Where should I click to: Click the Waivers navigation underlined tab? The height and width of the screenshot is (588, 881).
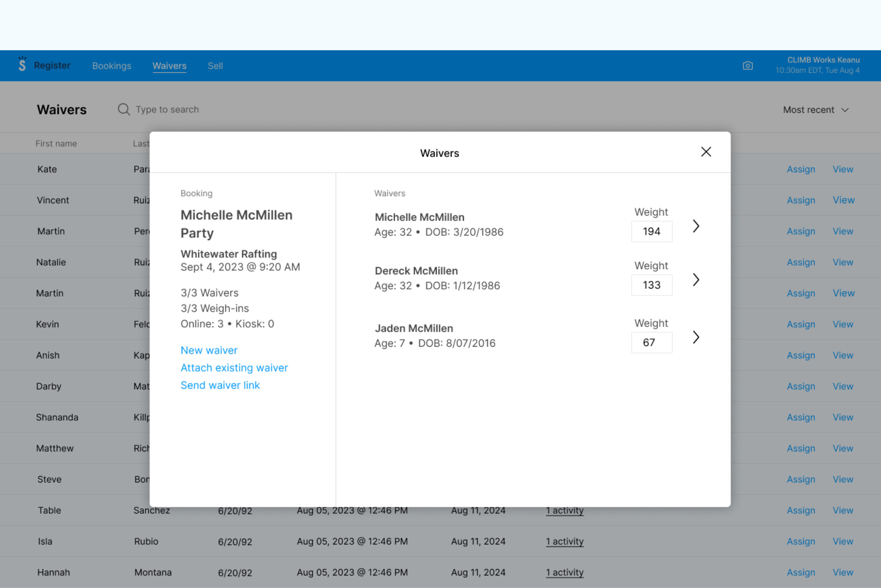[169, 65]
